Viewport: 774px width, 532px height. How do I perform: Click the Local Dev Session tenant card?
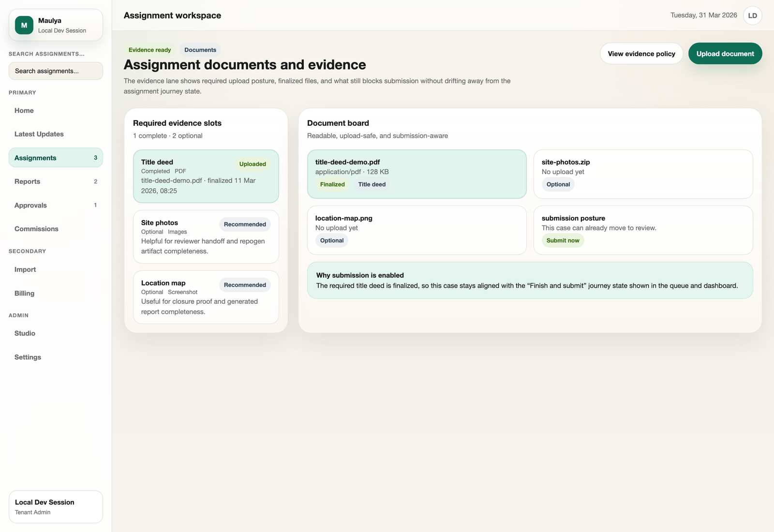click(x=56, y=506)
